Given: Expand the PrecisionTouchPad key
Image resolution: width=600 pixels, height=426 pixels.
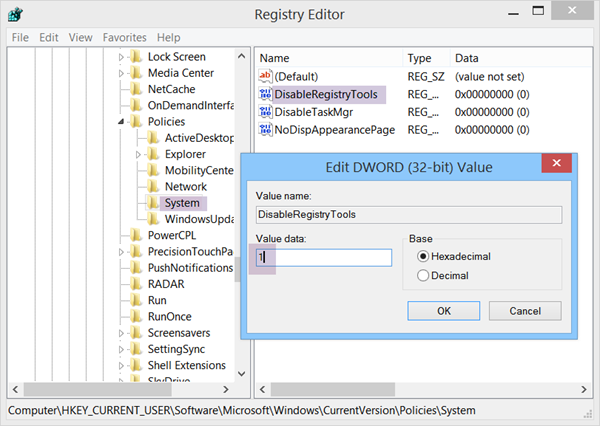Looking at the screenshot, I should 121,252.
